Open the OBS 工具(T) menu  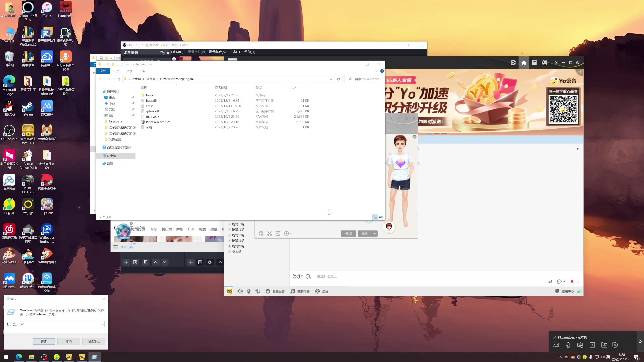[x=235, y=52]
